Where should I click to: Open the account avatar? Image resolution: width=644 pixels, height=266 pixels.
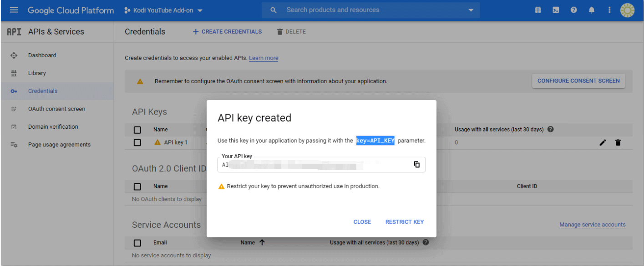(627, 10)
